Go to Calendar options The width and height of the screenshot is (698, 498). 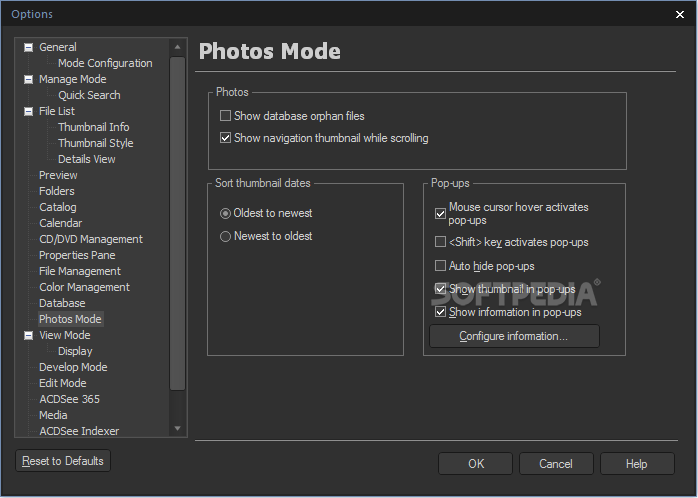pyautogui.click(x=61, y=223)
